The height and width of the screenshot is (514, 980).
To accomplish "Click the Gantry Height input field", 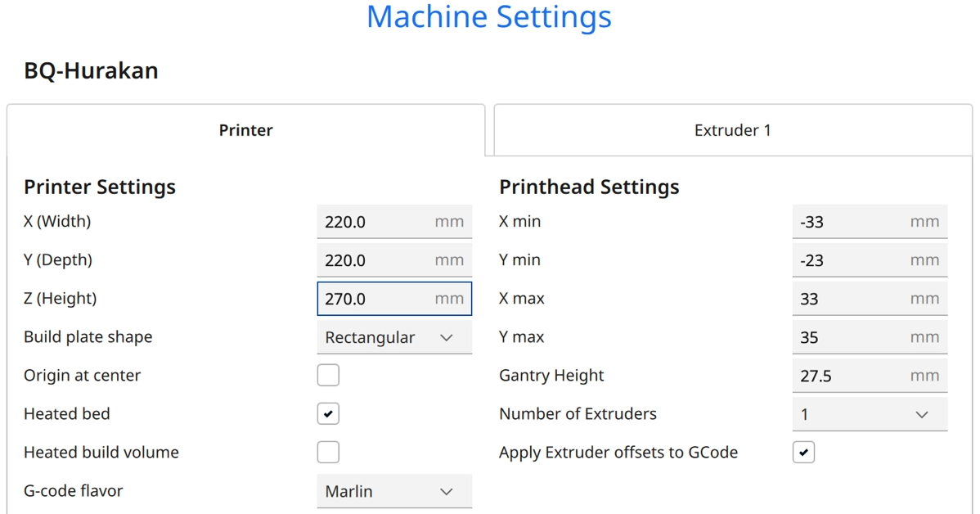I will [x=852, y=376].
